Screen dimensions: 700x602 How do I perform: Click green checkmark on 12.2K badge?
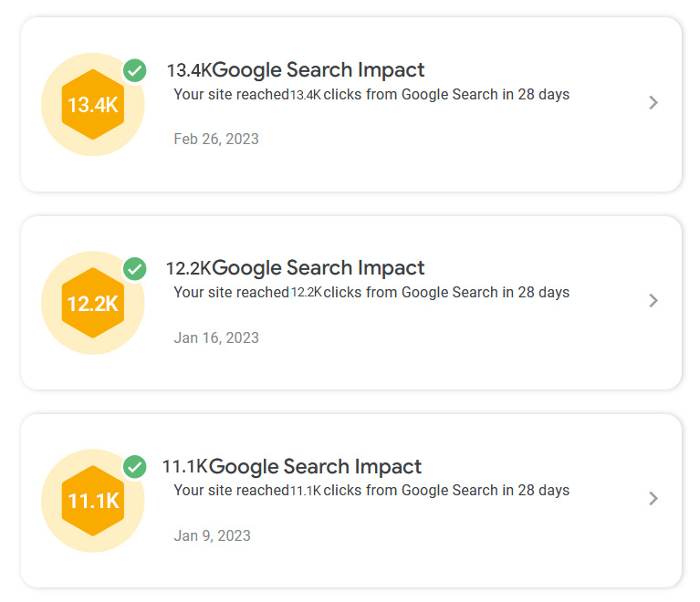pyautogui.click(x=135, y=268)
